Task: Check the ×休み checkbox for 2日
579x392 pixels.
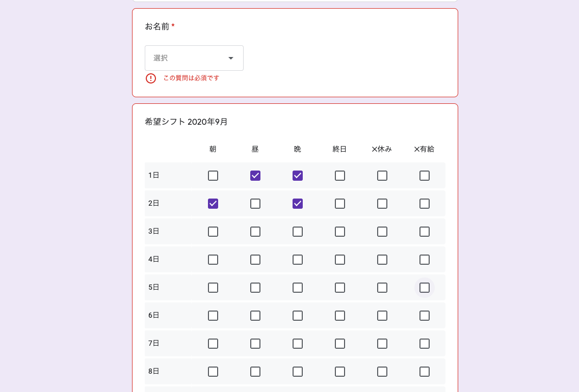Action: pos(382,204)
